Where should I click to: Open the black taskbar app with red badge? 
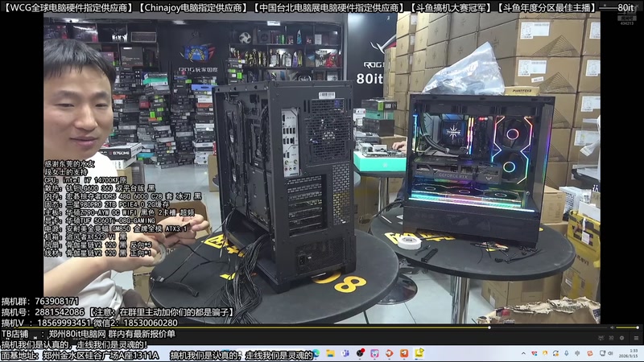coord(361,352)
